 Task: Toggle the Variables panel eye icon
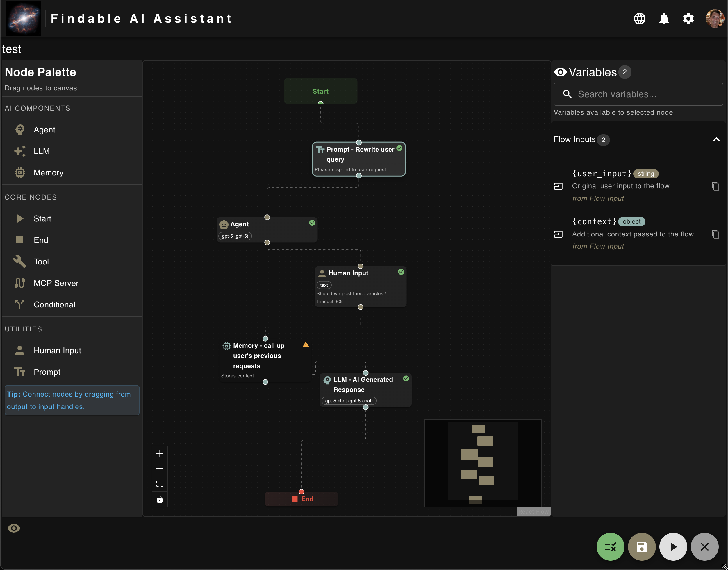tap(560, 72)
